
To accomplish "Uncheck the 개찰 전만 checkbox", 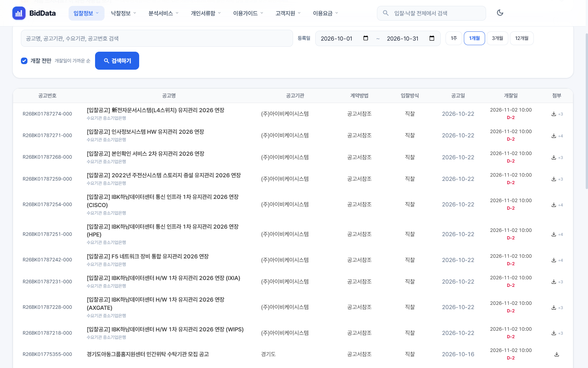I will [24, 61].
